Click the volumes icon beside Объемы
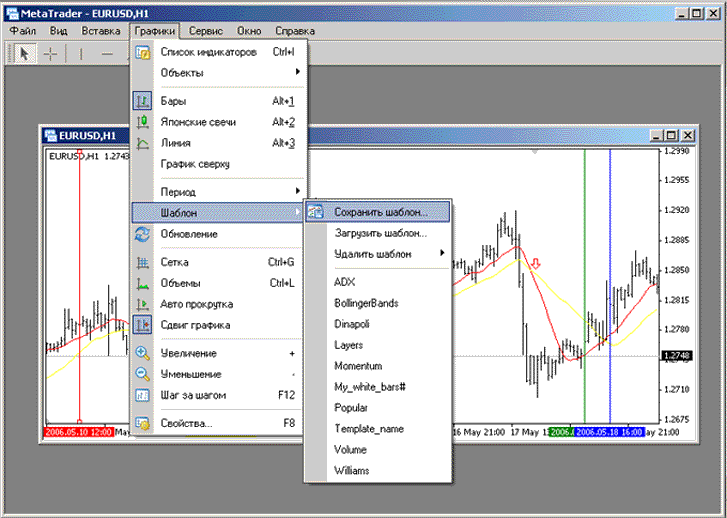Image resolution: width=727 pixels, height=518 pixels. pos(143,283)
